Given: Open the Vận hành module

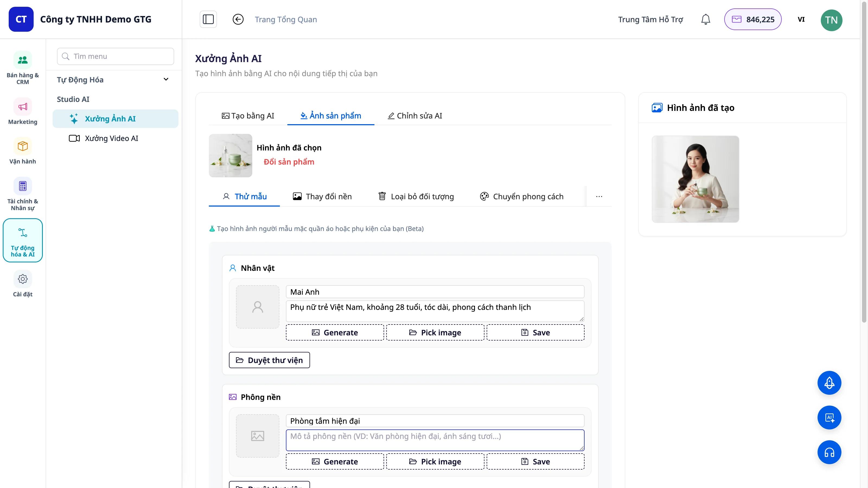Looking at the screenshot, I should 23,151.
